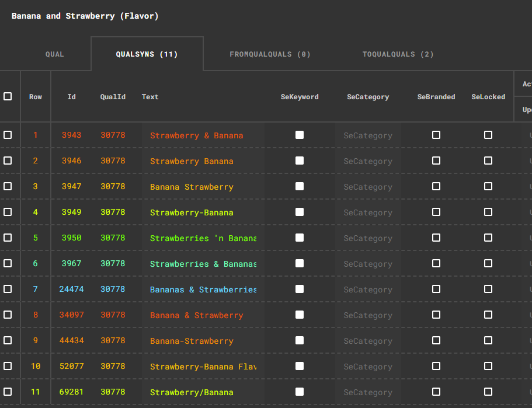The width and height of the screenshot is (532, 408).
Task: Select the QUALSYNS (11) tab
Action: pyautogui.click(x=147, y=54)
